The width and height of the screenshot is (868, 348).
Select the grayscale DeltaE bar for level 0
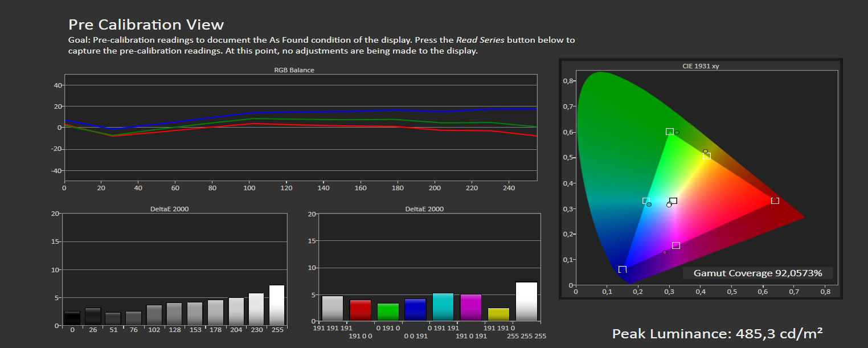72,318
